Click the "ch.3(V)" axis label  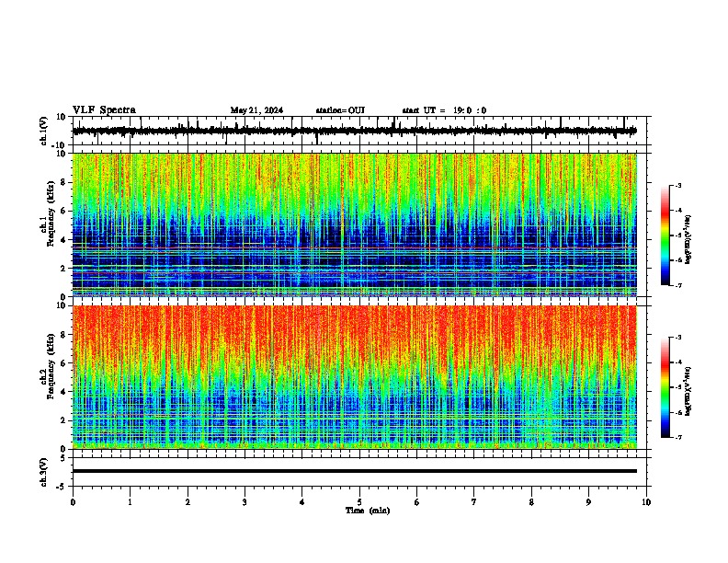43,473
